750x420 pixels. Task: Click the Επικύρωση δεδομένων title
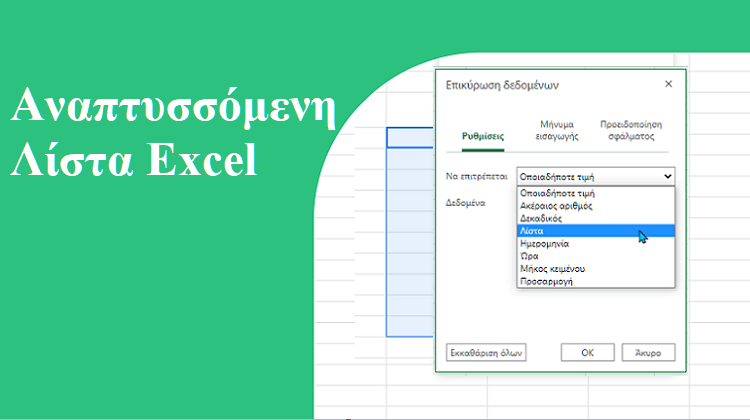(x=502, y=85)
